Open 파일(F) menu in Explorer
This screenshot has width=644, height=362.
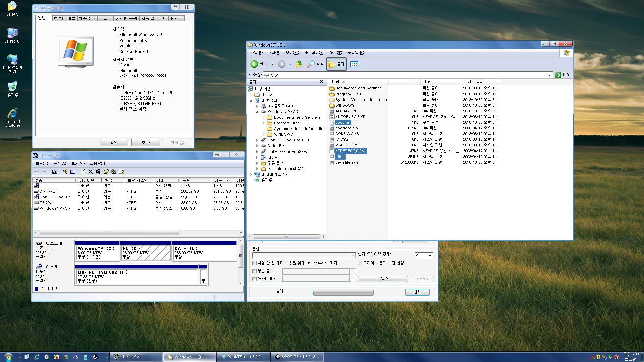[257, 53]
